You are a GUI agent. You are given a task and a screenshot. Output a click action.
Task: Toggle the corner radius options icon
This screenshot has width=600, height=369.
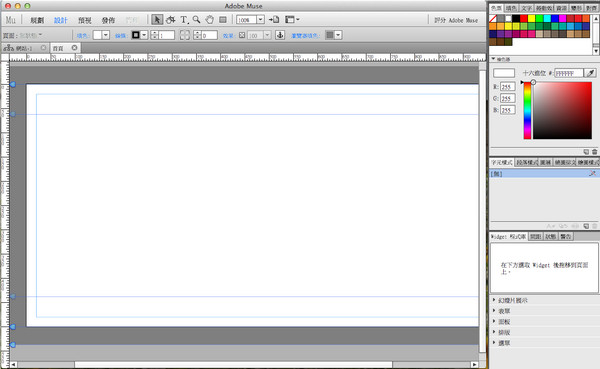click(185, 35)
